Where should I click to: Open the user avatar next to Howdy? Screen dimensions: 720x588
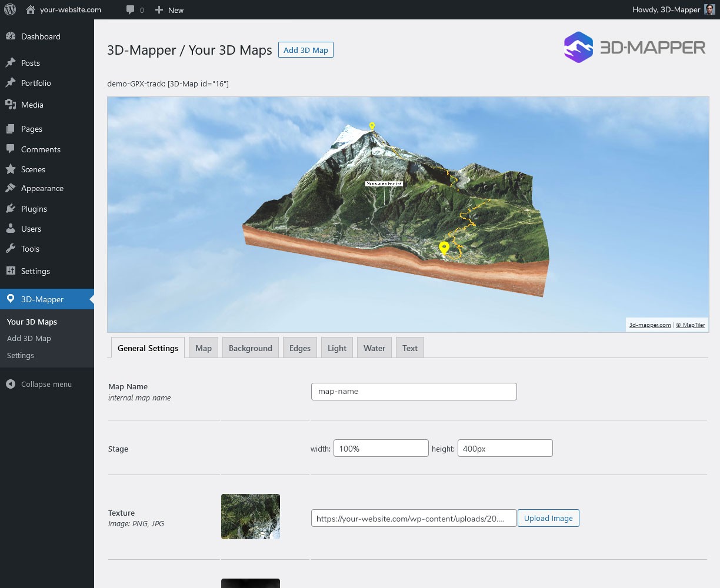pyautogui.click(x=709, y=9)
